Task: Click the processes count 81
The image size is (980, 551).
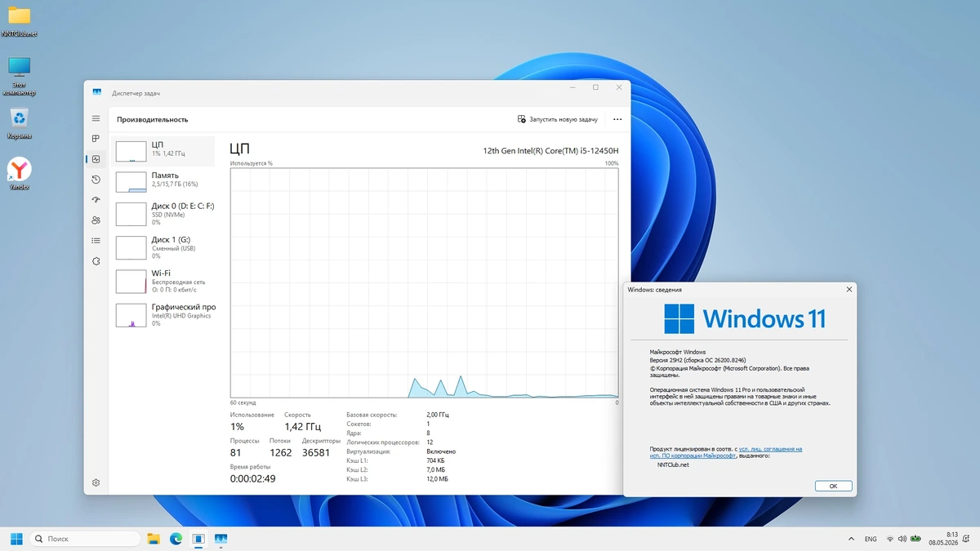Action: pos(235,452)
